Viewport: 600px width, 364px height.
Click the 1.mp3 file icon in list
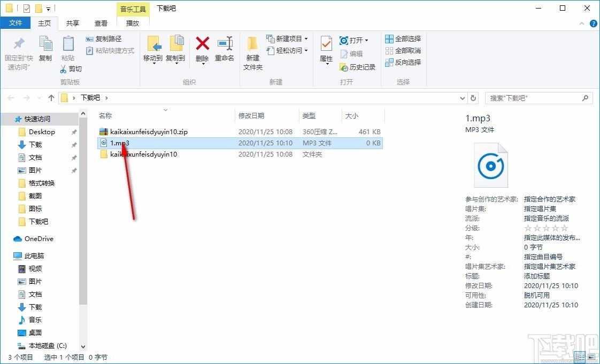(x=103, y=143)
